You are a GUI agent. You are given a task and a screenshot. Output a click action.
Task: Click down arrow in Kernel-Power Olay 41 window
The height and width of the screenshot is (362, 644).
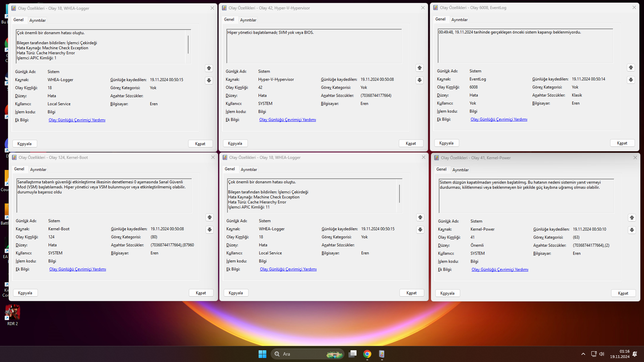click(632, 230)
